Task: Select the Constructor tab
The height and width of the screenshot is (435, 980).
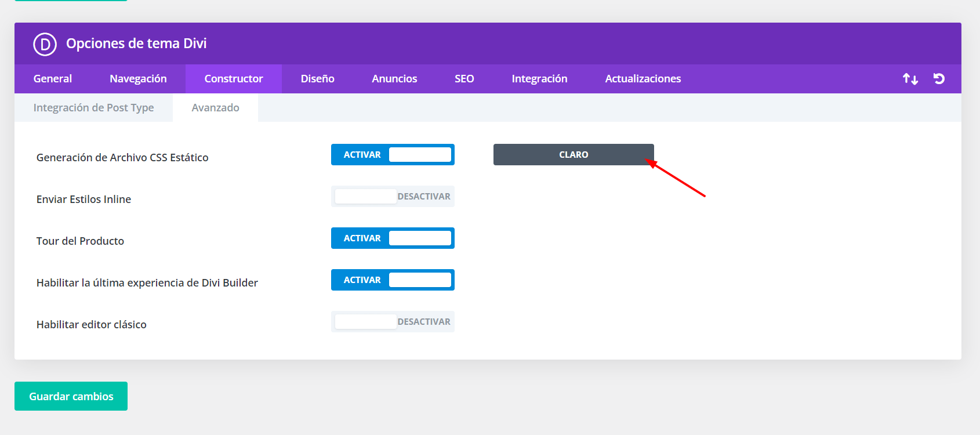Action: pyautogui.click(x=234, y=79)
